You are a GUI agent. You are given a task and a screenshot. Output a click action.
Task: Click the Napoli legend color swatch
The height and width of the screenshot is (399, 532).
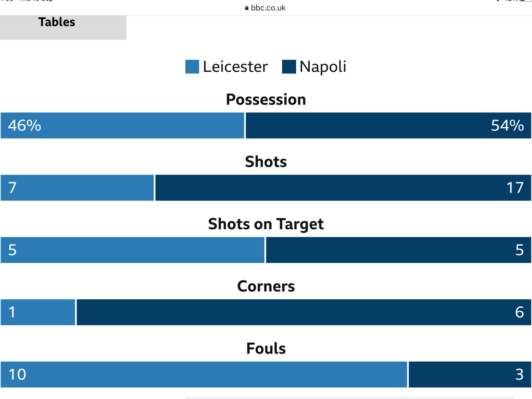tap(289, 67)
